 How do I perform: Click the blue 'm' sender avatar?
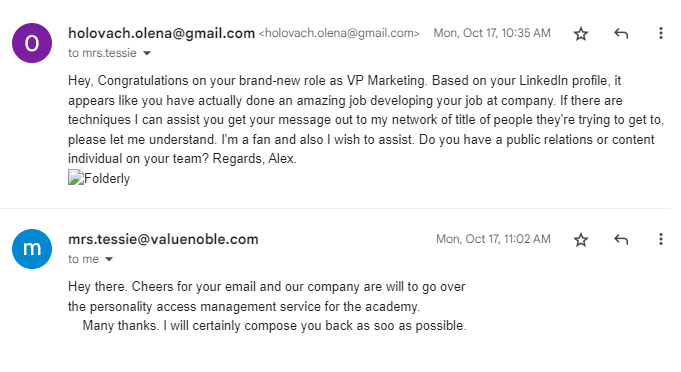coord(32,249)
